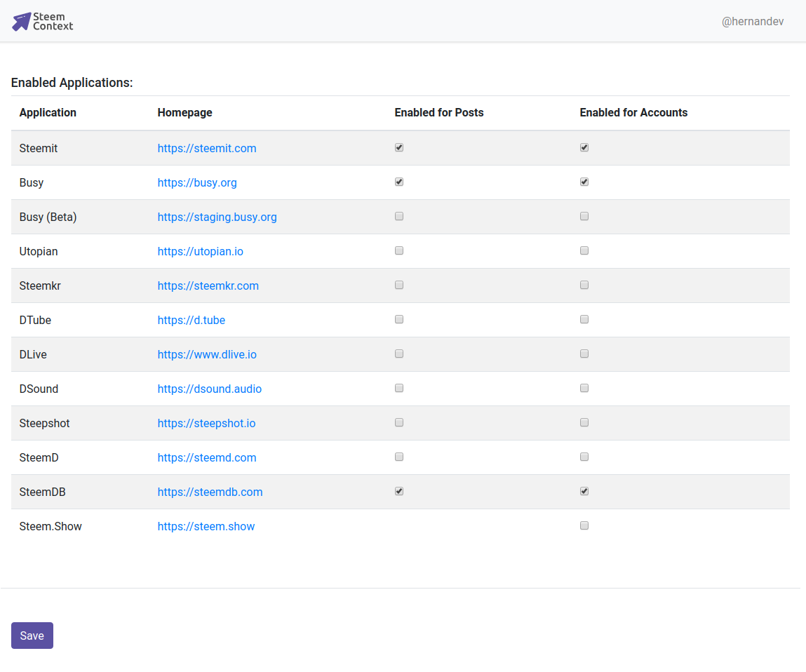Screen dimensions: 806x672
Task: Check Steemkr Enabled for Posts box
Action: pyautogui.click(x=399, y=285)
